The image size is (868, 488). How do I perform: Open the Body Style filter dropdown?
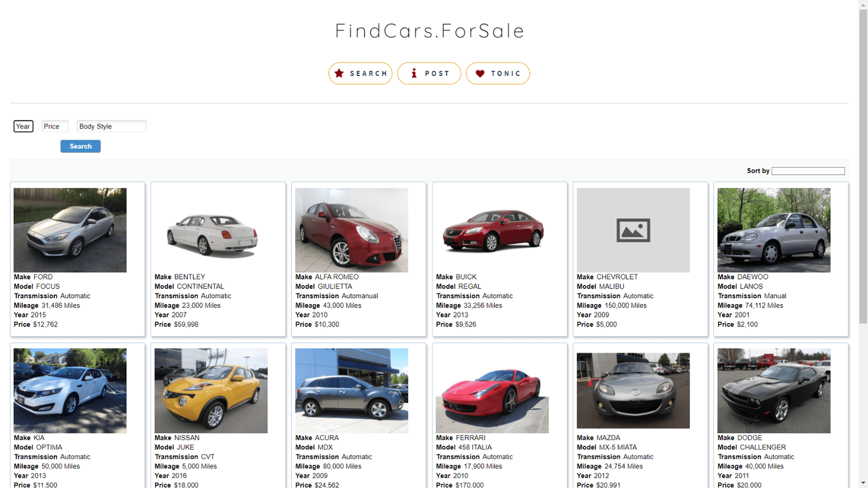click(x=112, y=126)
